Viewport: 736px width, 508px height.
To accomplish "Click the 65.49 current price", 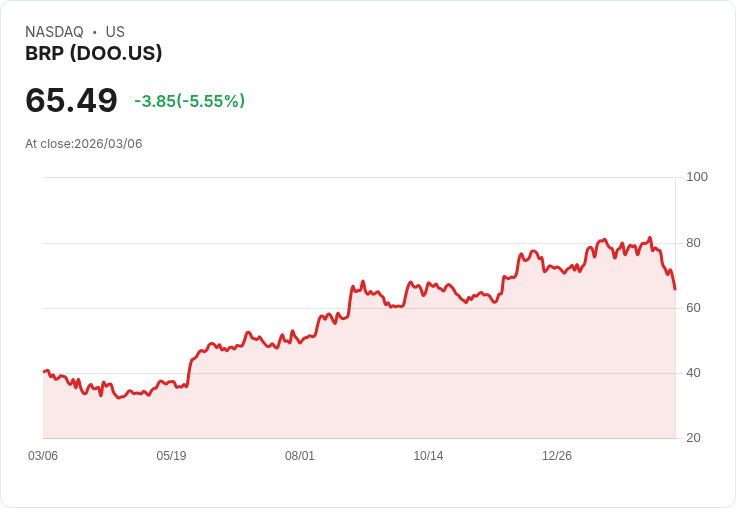I will [71, 101].
